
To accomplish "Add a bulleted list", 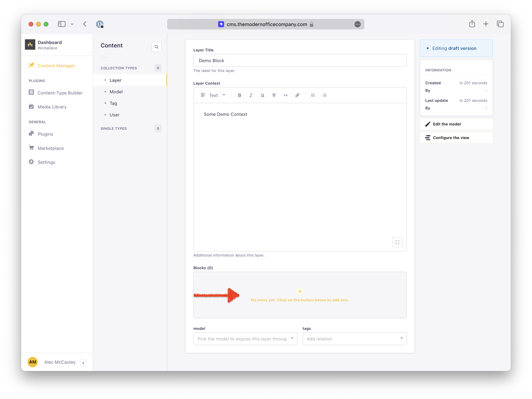I will point(313,95).
